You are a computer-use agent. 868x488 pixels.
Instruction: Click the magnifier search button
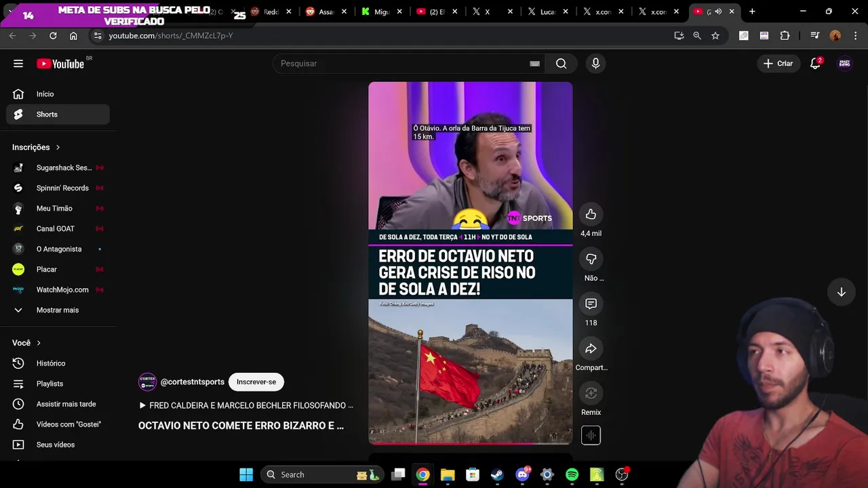tap(561, 64)
